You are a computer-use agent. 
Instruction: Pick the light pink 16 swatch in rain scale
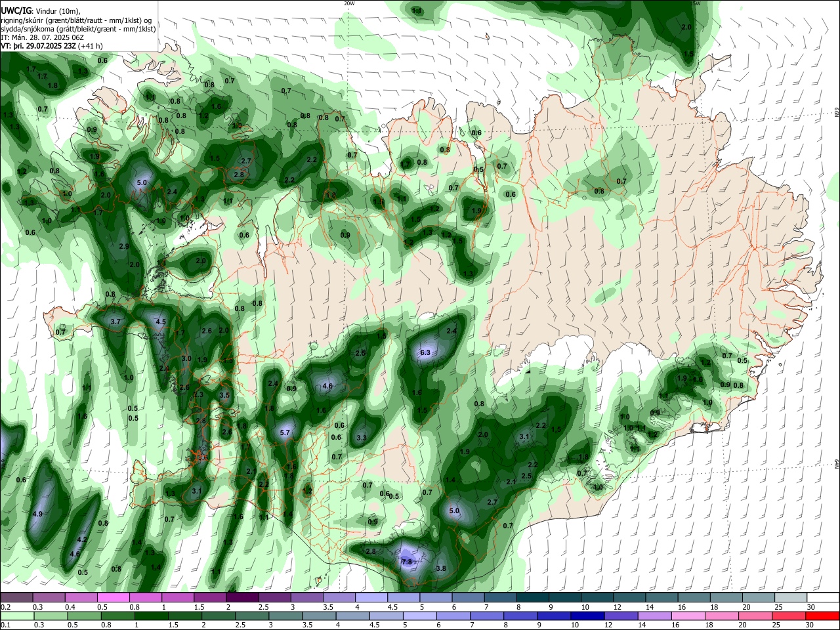click(688, 616)
